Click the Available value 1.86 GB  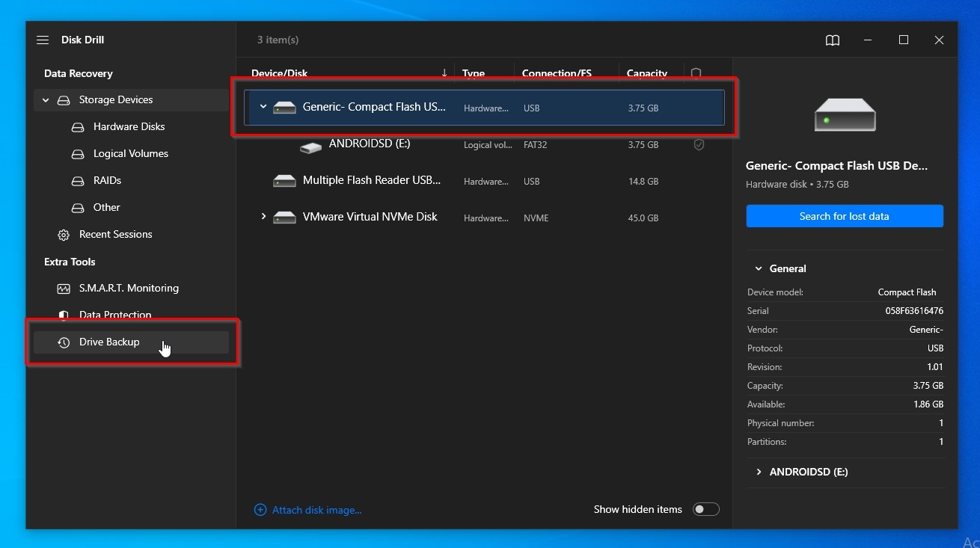[x=928, y=404]
